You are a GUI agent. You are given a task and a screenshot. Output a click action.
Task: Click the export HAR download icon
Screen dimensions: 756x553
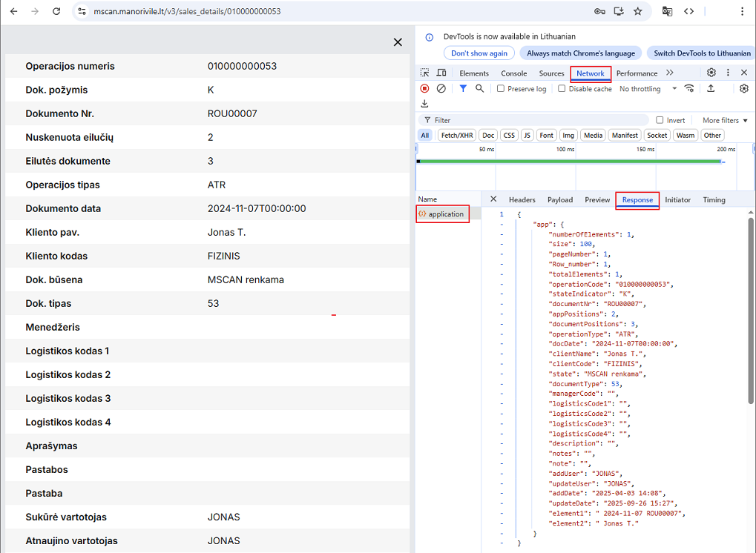click(425, 104)
